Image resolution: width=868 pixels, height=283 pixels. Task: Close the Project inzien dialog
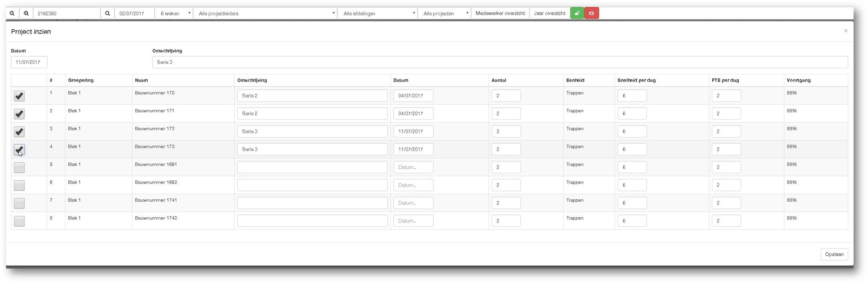[x=846, y=31]
